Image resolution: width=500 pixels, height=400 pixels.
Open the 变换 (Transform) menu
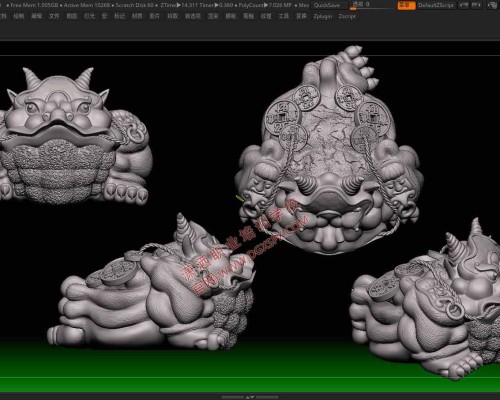tap(301, 16)
